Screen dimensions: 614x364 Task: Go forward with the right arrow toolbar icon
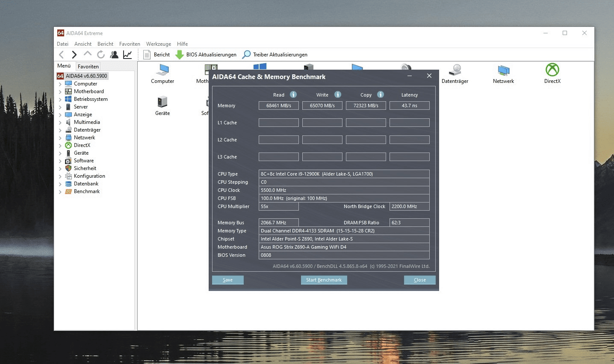pyautogui.click(x=74, y=54)
